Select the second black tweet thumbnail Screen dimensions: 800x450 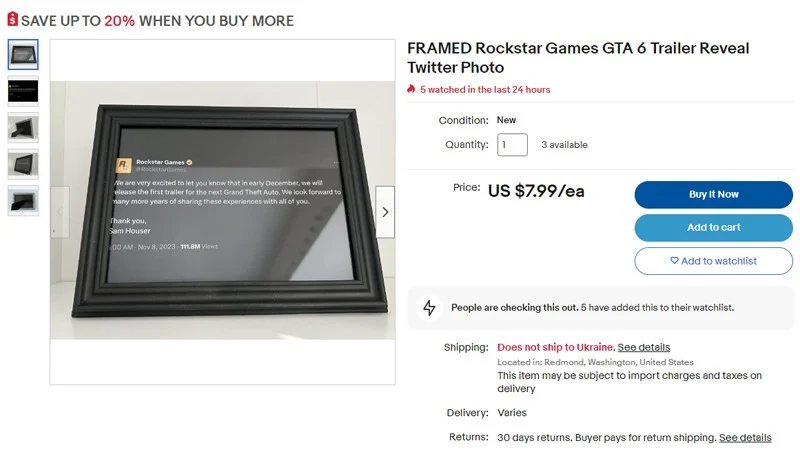pos(23,91)
